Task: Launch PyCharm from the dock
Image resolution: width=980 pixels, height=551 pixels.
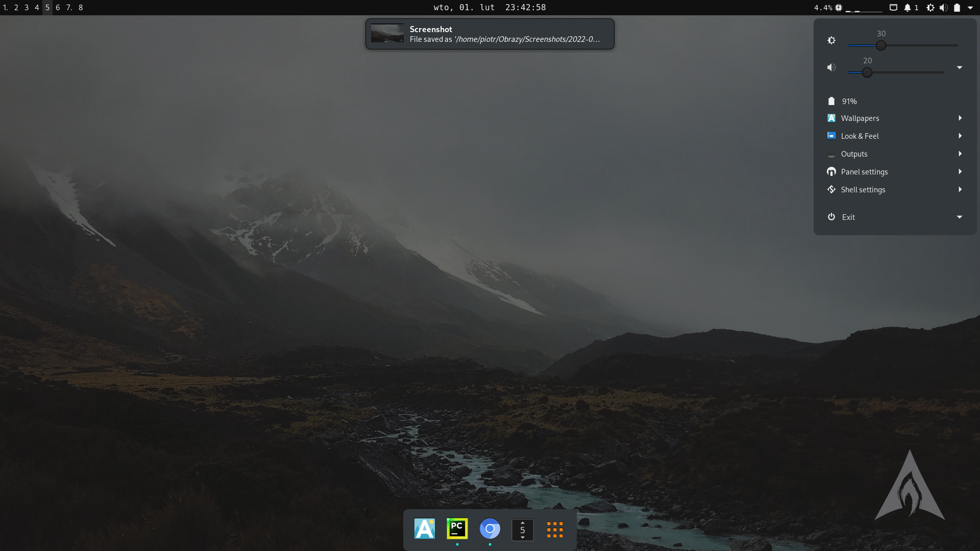Action: coord(457,529)
